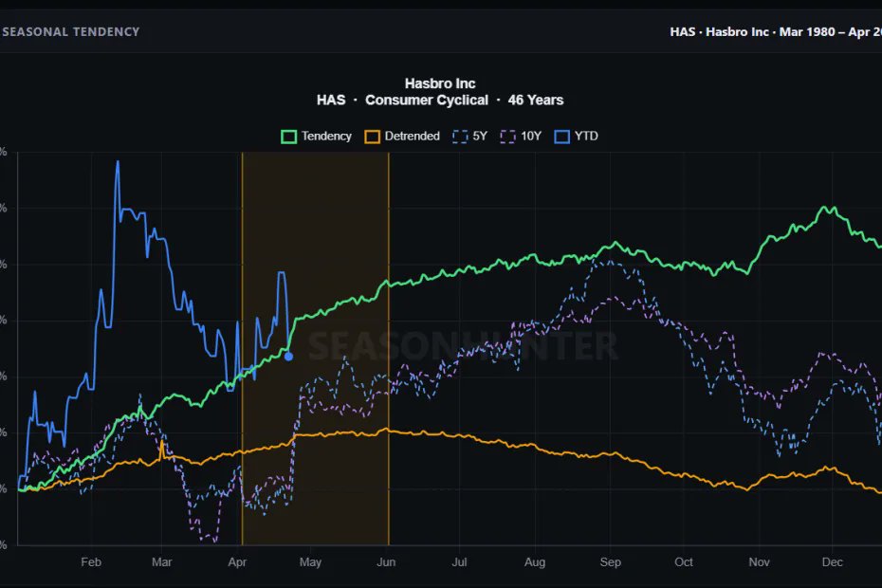Click the green Tendency legend color box
This screenshot has width=882, height=588.
coord(288,137)
